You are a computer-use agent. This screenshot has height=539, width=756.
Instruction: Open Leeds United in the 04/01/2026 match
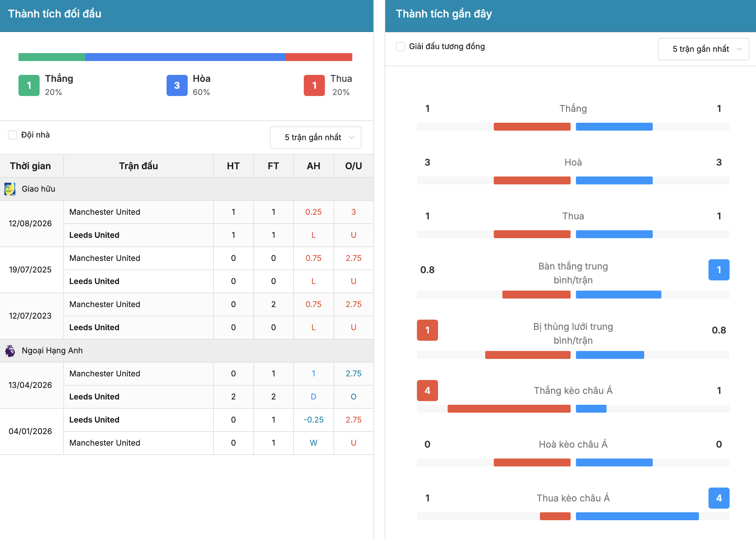coord(94,420)
